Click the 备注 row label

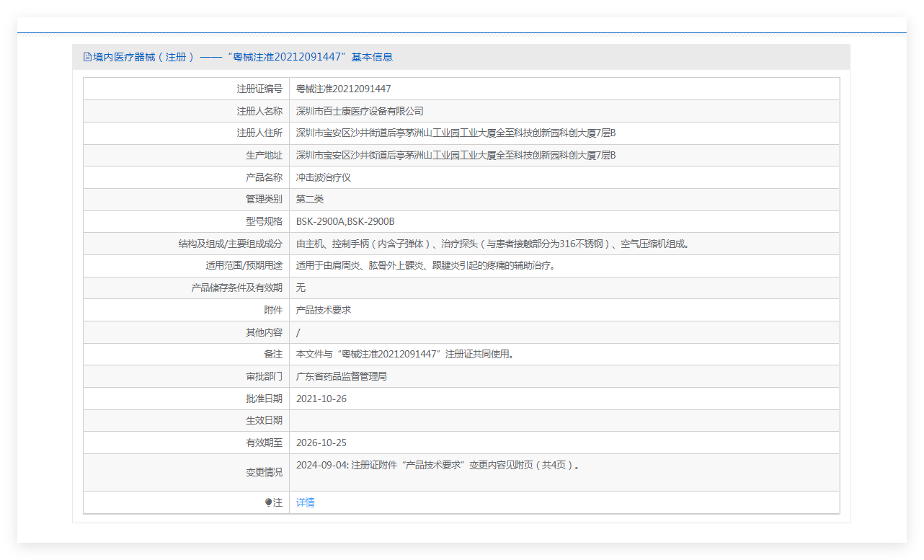click(x=273, y=354)
